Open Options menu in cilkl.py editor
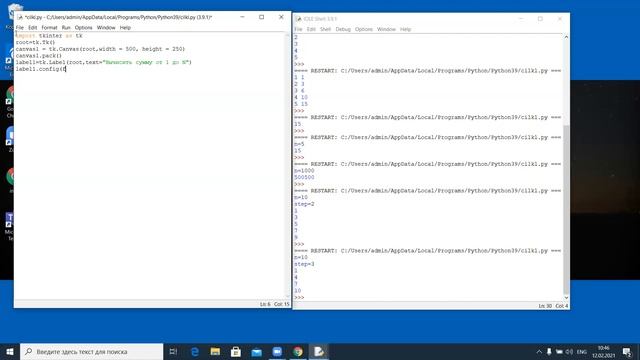The height and width of the screenshot is (360, 640). tap(83, 27)
